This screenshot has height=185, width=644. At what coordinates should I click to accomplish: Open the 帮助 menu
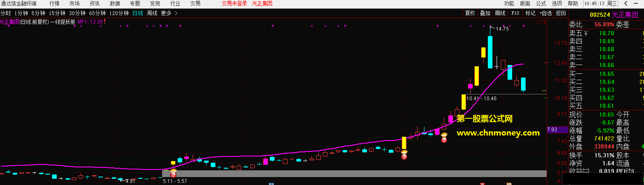573,3
